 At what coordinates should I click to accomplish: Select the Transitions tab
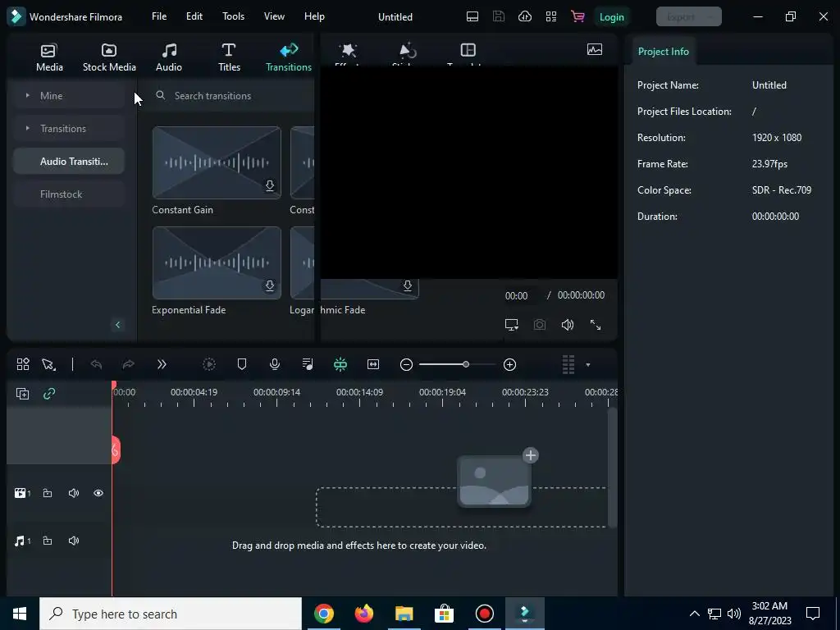(288, 57)
